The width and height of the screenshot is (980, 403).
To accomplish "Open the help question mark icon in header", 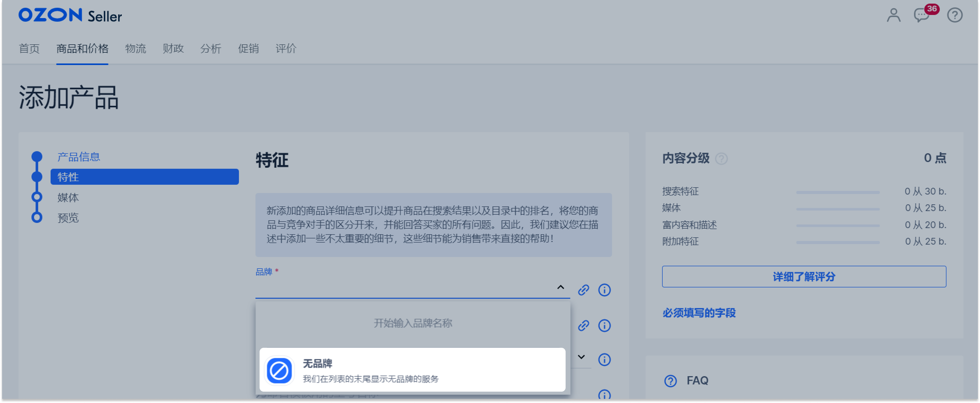I will coord(954,15).
